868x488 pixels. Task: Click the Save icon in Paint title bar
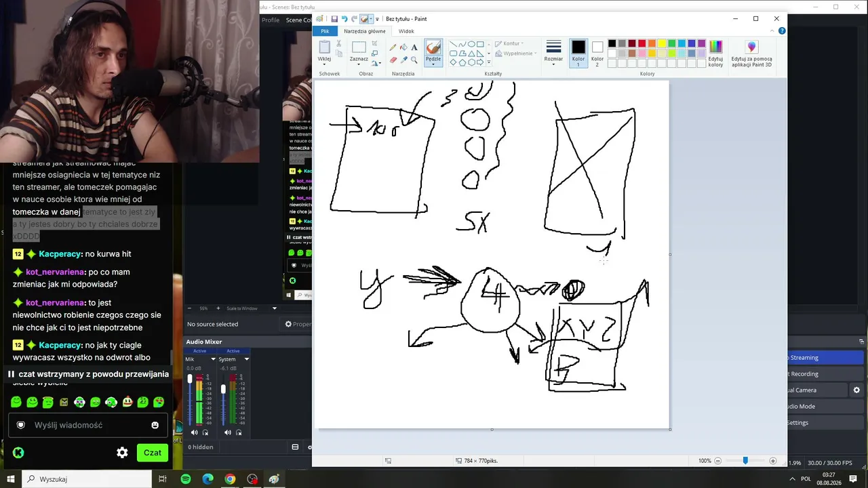334,19
